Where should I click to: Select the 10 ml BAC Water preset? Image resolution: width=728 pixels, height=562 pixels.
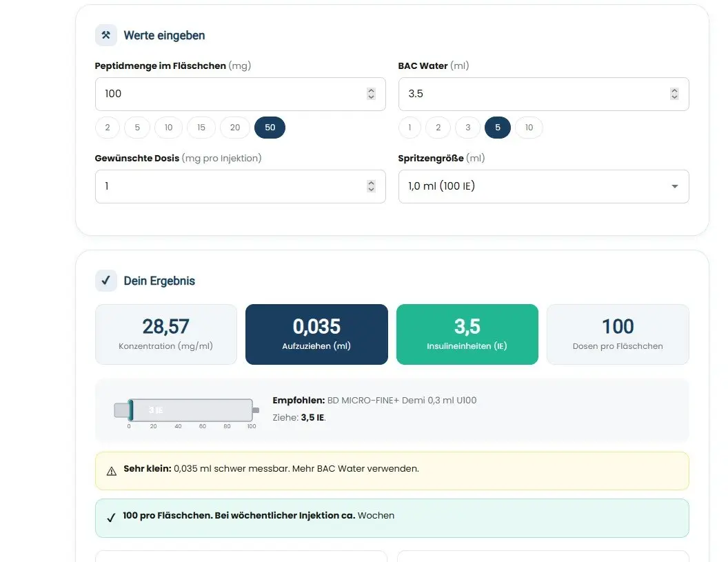tap(529, 128)
